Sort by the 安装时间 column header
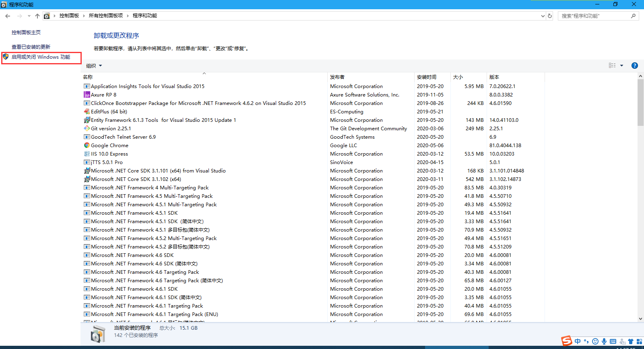This screenshot has height=349, width=644. [432, 77]
